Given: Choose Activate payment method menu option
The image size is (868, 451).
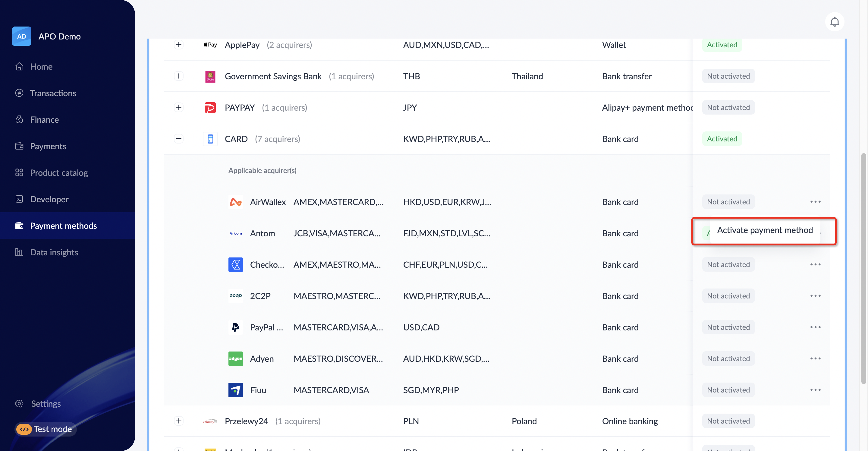Looking at the screenshot, I should click(765, 230).
